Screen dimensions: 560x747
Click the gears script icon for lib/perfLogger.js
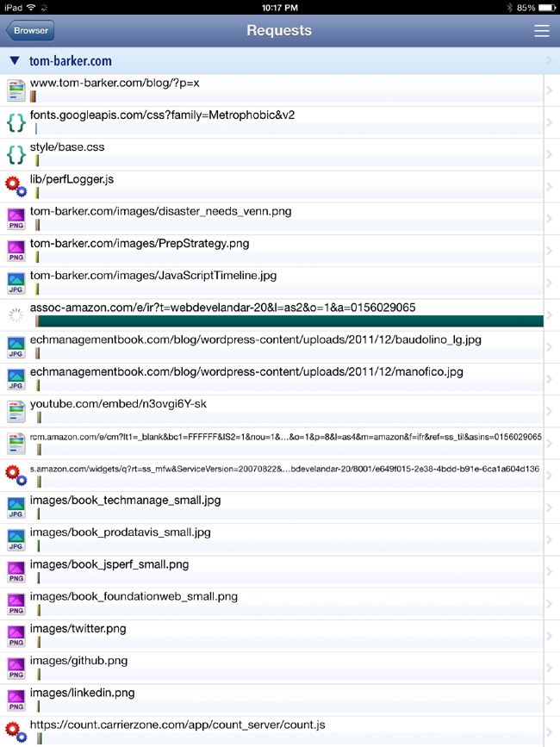(16, 187)
